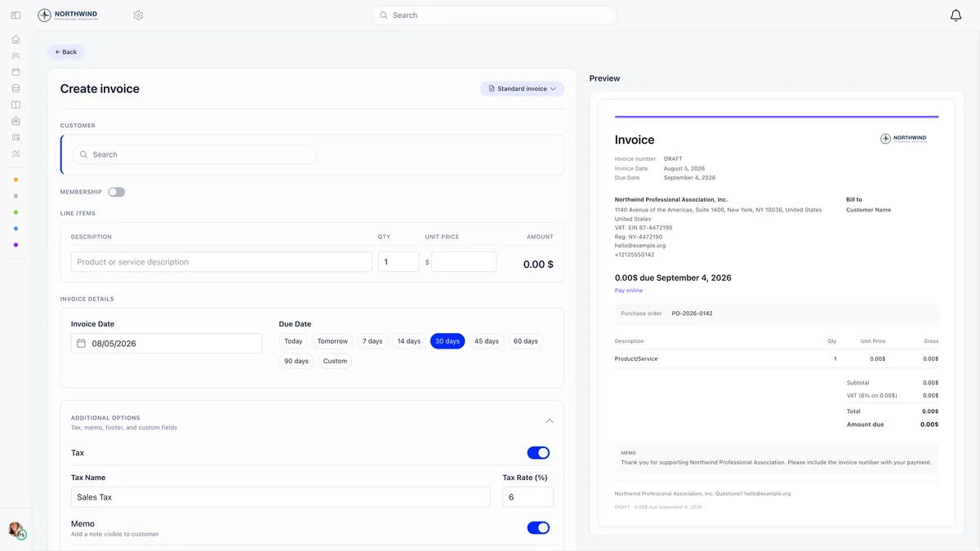Click the blue dot in sidebar

pos(16,229)
